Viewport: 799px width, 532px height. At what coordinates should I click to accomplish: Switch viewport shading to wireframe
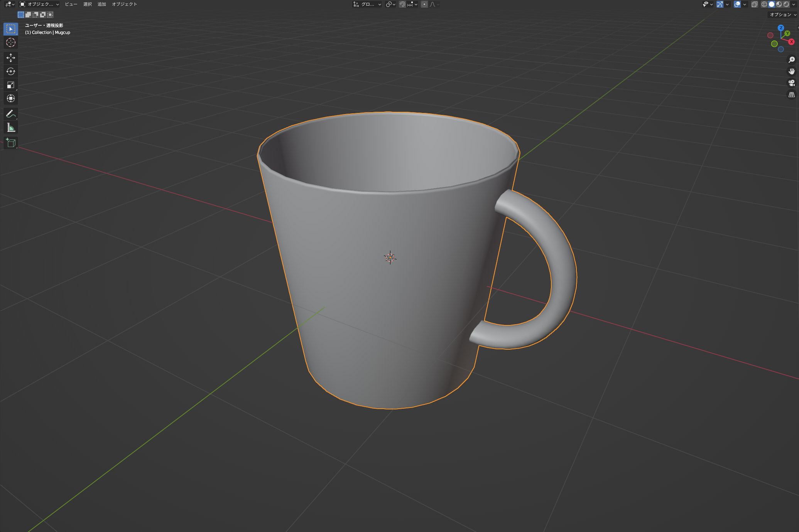[764, 4]
